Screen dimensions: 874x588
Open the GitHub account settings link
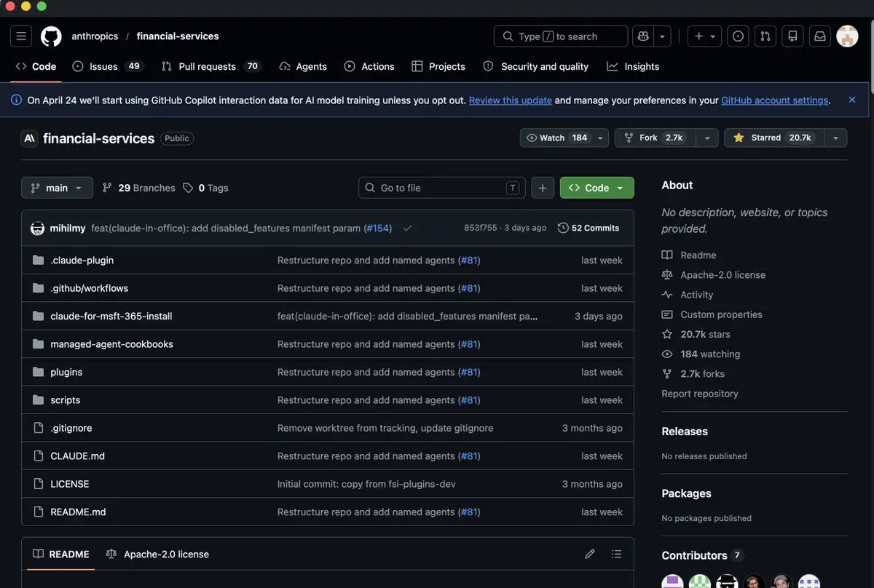[775, 100]
